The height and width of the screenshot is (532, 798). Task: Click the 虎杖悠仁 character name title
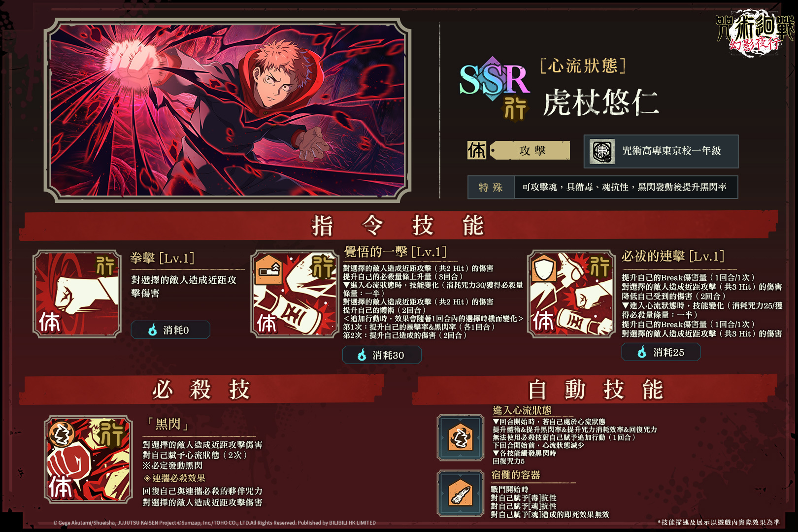[600, 102]
